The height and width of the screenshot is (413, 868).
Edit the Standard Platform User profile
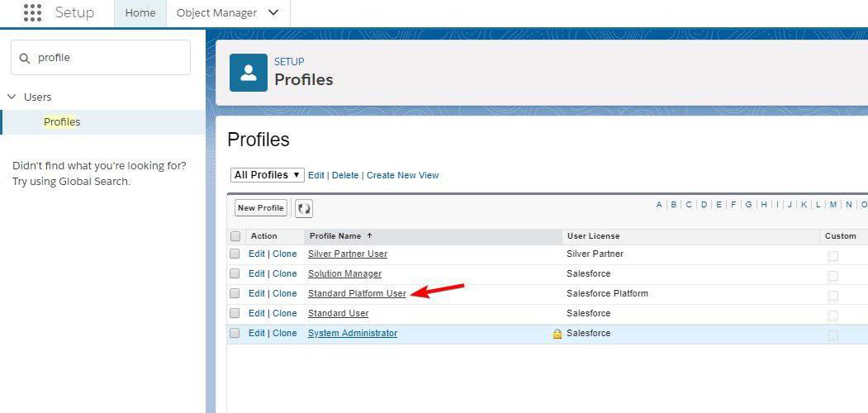(256, 293)
